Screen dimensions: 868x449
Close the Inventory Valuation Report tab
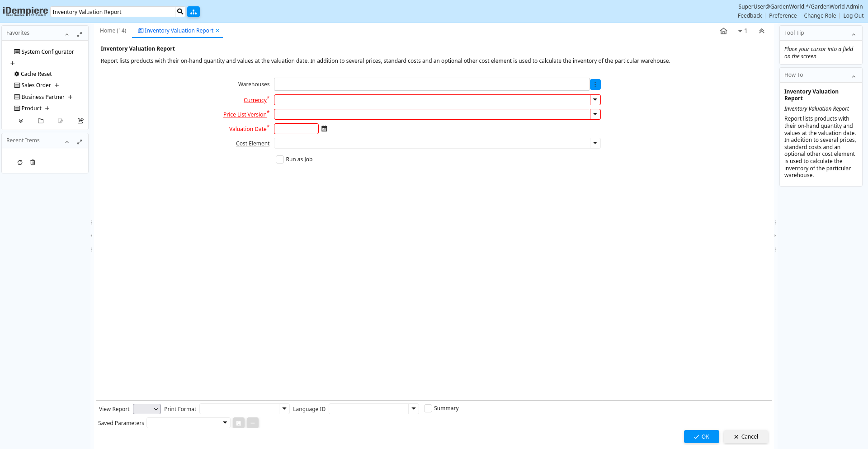pyautogui.click(x=217, y=31)
